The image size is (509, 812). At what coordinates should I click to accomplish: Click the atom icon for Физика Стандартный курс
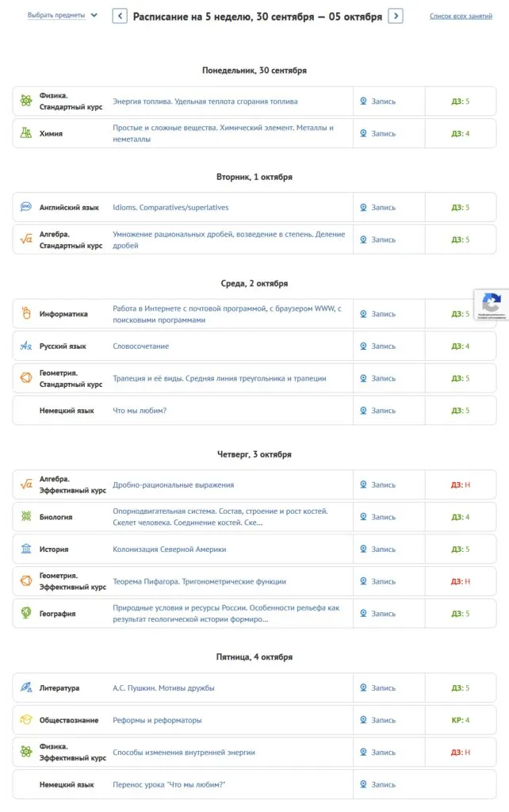pos(26,101)
